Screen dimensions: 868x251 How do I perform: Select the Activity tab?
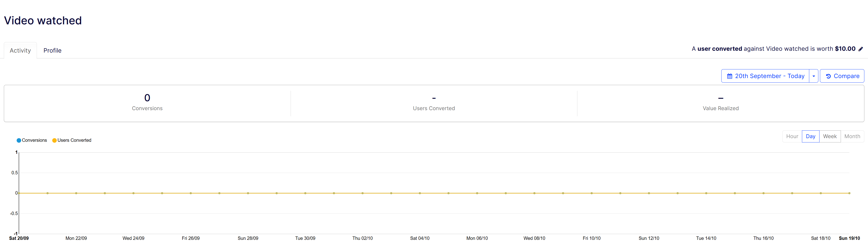coord(20,51)
